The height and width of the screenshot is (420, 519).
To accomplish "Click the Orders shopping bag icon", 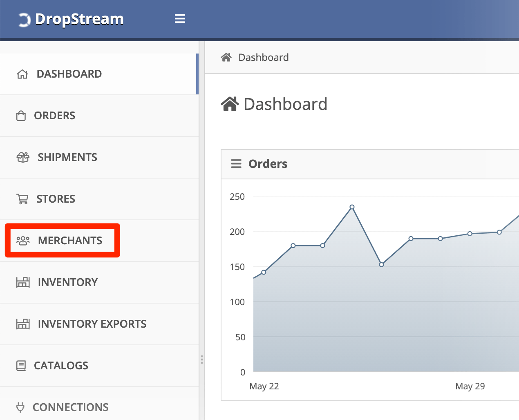I will [23, 115].
